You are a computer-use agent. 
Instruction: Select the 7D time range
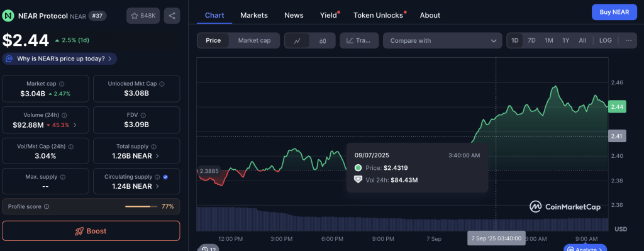[x=531, y=41]
